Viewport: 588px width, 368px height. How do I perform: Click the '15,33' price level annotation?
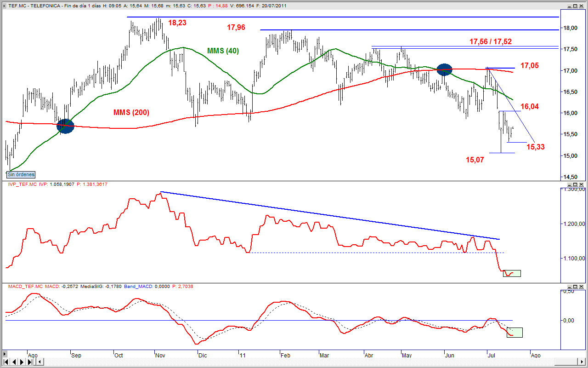(536, 147)
